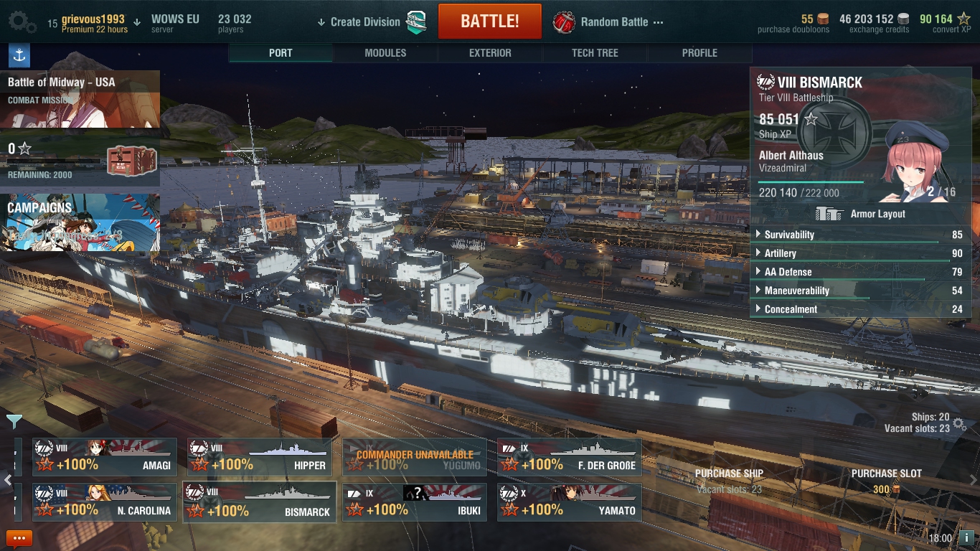
Task: Click the purchase doubloons coin icon
Action: pyautogui.click(x=823, y=19)
